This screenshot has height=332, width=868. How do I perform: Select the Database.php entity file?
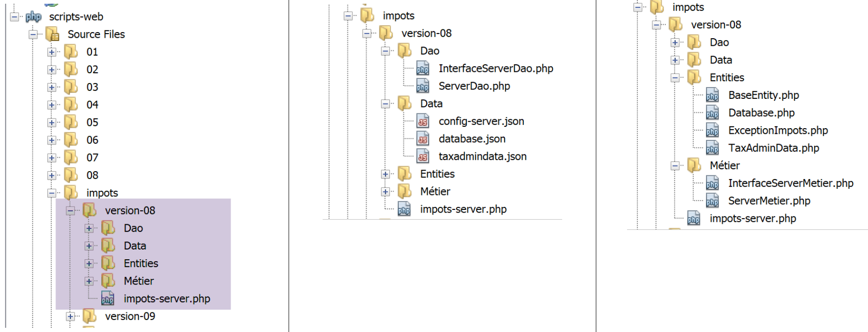point(761,113)
